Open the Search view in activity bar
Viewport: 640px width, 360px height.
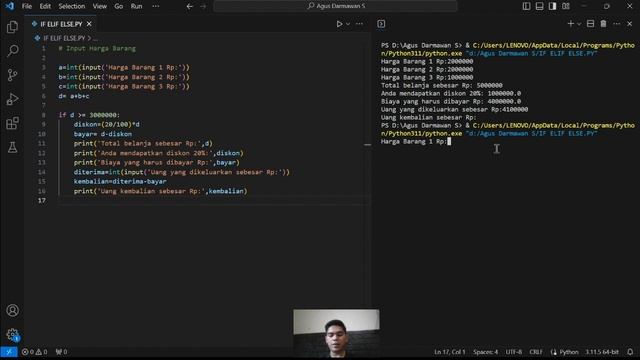pos(12,51)
